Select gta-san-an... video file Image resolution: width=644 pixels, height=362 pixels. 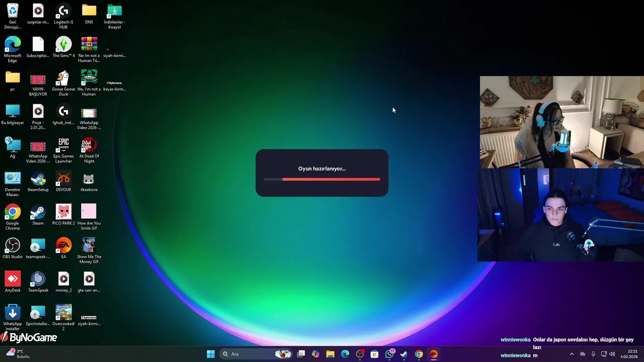[89, 283]
